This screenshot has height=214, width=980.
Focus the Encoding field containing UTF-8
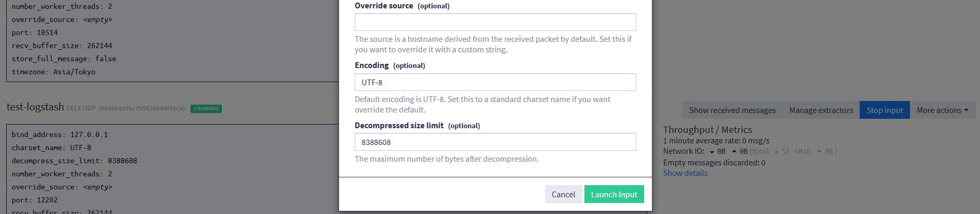coord(495,82)
